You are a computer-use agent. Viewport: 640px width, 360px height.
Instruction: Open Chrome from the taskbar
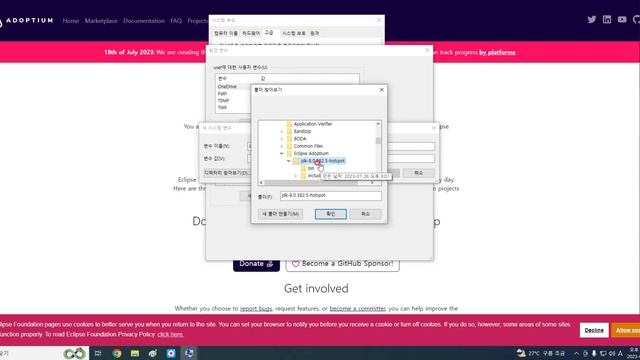[117, 353]
